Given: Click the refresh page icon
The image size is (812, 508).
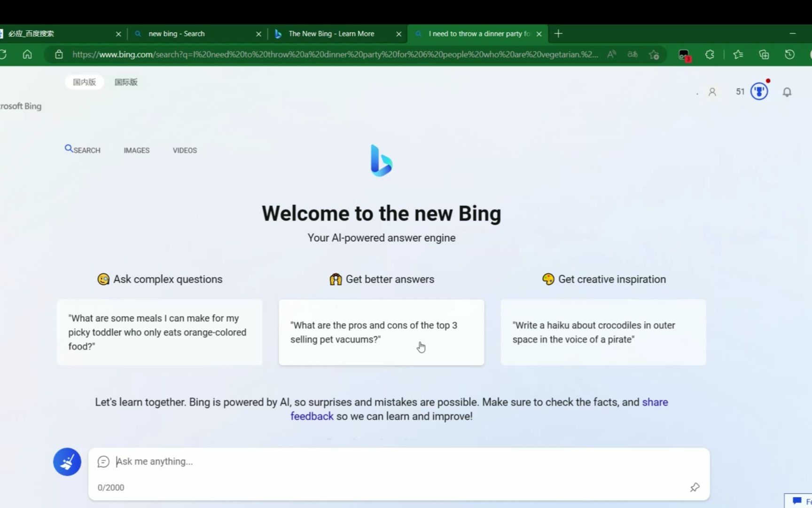Looking at the screenshot, I should tap(3, 55).
